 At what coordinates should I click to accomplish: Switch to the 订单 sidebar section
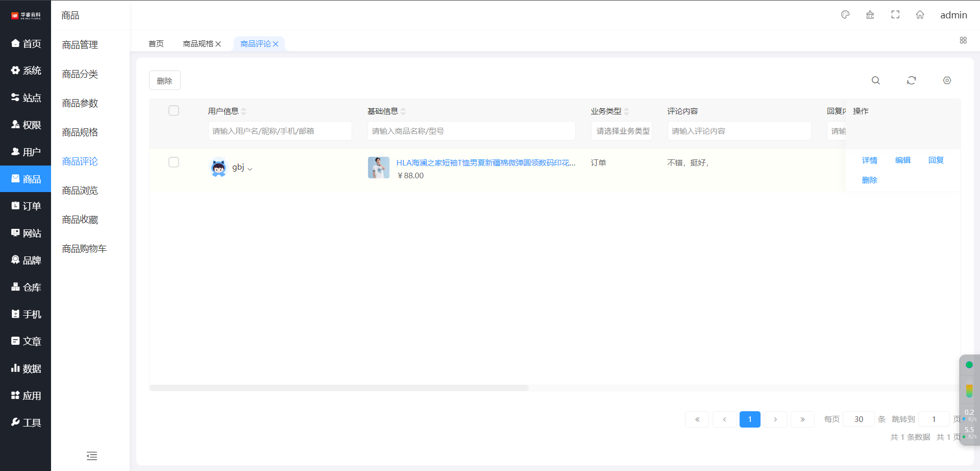click(26, 206)
